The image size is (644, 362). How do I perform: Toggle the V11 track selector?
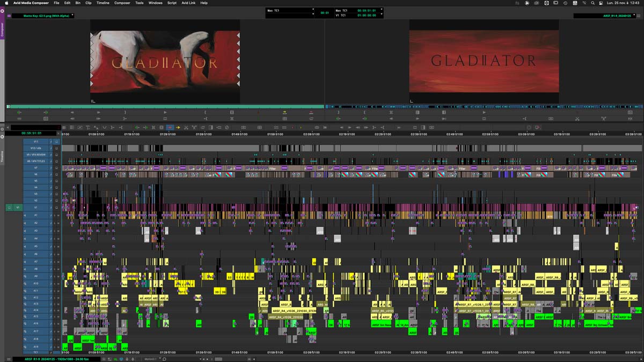tap(36, 142)
